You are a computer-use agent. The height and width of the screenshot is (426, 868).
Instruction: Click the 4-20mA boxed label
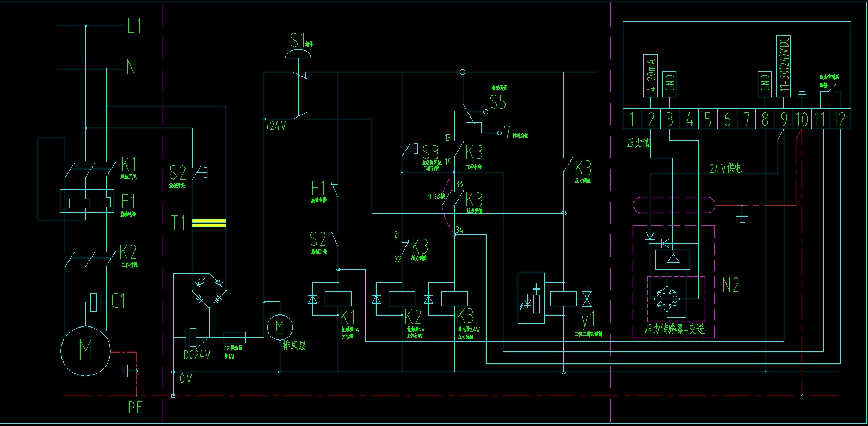[x=651, y=76]
